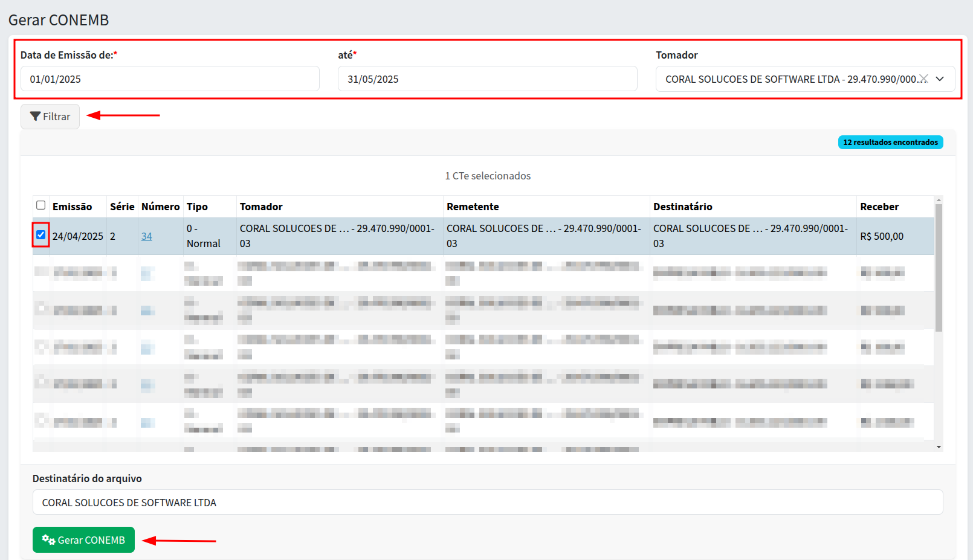The height and width of the screenshot is (560, 973).
Task: Clear the selected Tomador with the X icon
Action: pos(923,79)
